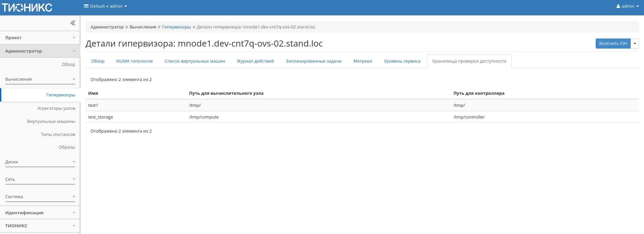Collapse the Администратор sidebar section
Image resolution: width=644 pixels, height=234 pixels.
(40, 51)
